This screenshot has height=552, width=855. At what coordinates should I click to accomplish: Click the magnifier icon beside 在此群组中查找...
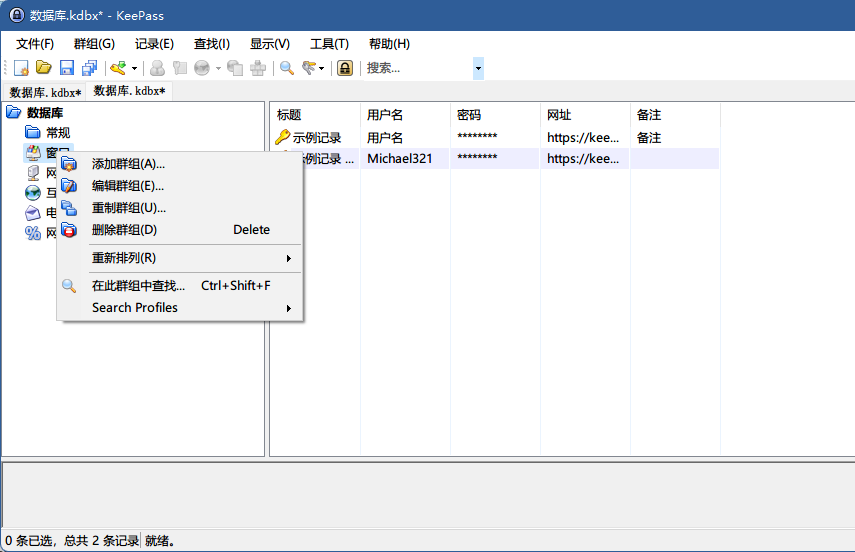pos(69,286)
